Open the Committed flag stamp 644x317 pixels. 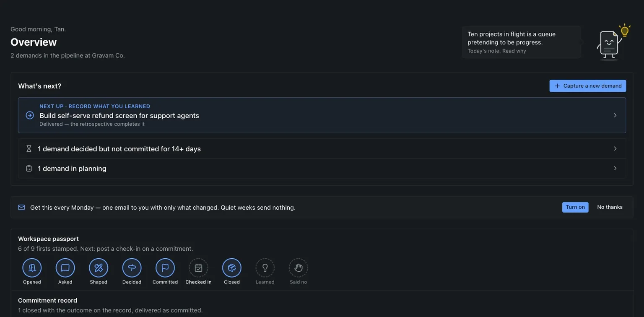(165, 268)
